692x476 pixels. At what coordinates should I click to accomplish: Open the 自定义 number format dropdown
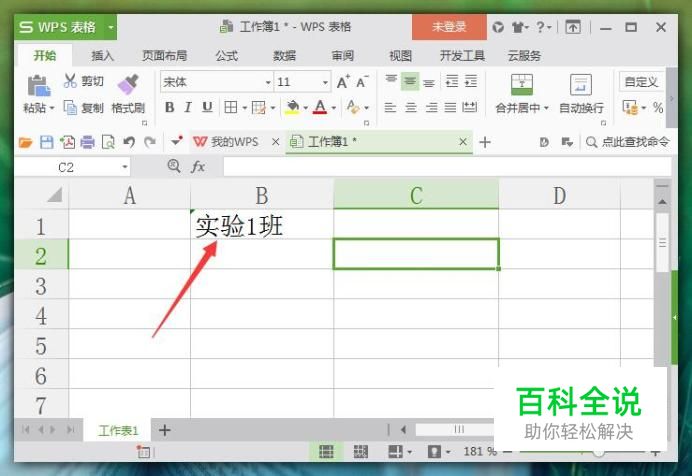click(642, 82)
